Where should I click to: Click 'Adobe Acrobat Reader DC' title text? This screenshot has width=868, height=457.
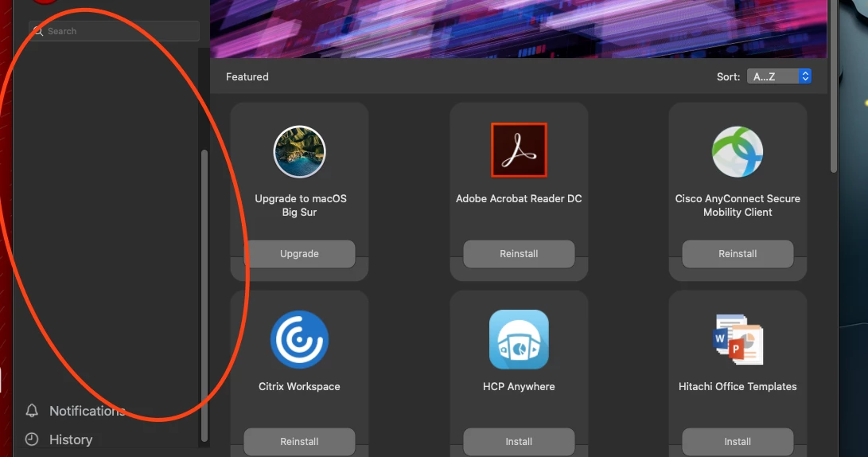click(519, 198)
